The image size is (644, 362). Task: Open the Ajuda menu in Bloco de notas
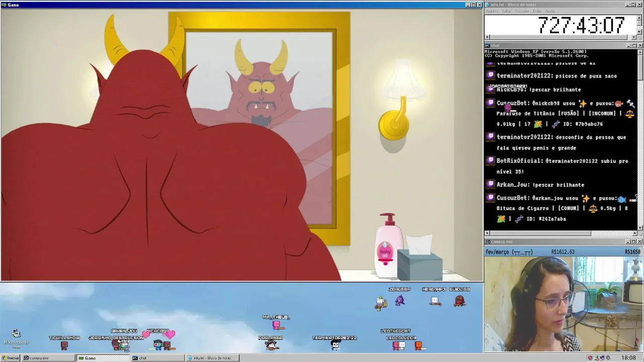coord(550,11)
